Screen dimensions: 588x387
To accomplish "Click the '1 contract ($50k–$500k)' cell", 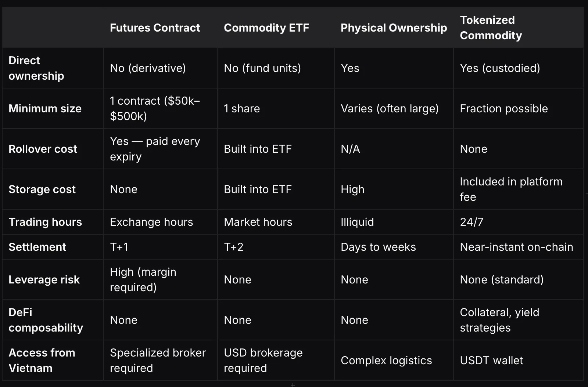I will tap(161, 108).
